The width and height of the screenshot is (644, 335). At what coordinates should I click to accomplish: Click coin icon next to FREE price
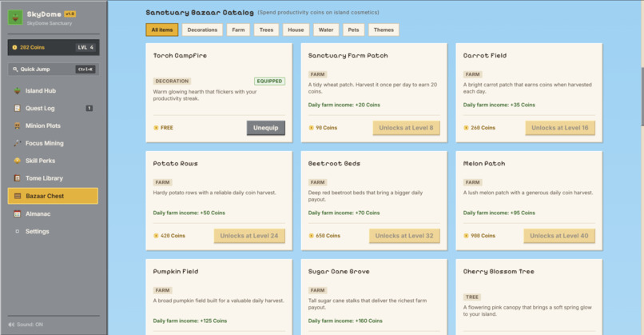pyautogui.click(x=156, y=128)
